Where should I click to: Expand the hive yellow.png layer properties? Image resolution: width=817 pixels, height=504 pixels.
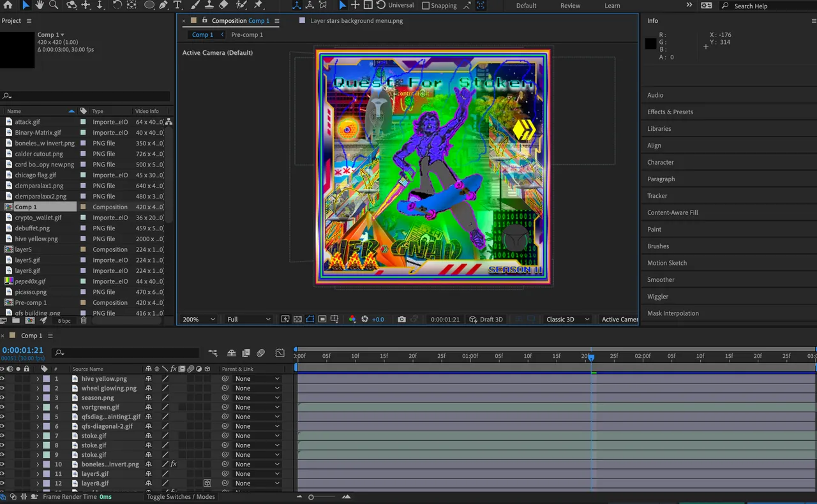pyautogui.click(x=37, y=379)
